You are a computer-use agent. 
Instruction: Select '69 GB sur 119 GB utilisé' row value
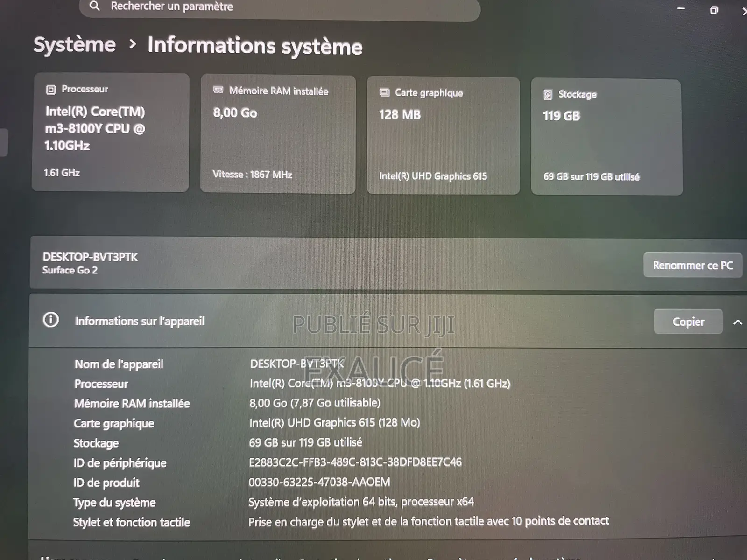coord(305,442)
